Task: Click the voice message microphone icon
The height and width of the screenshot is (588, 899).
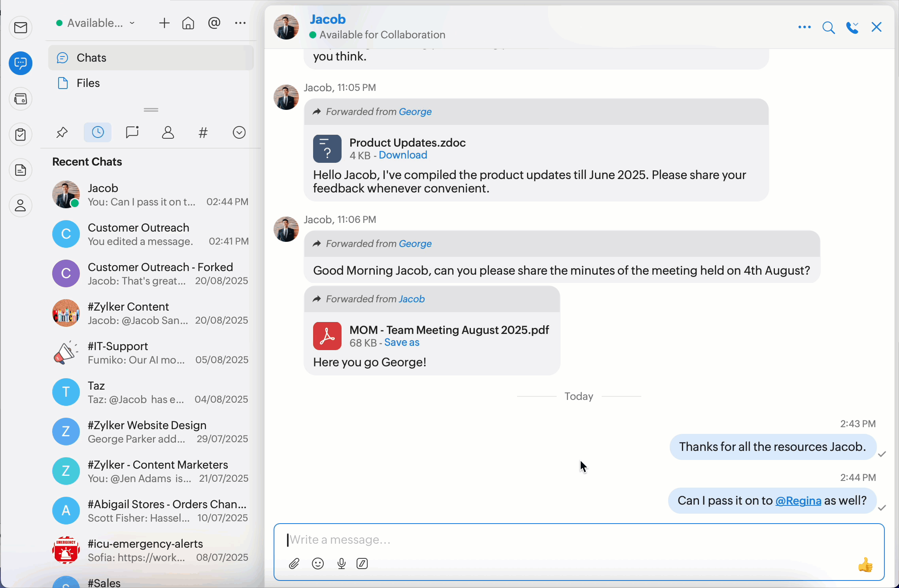Action: click(342, 563)
